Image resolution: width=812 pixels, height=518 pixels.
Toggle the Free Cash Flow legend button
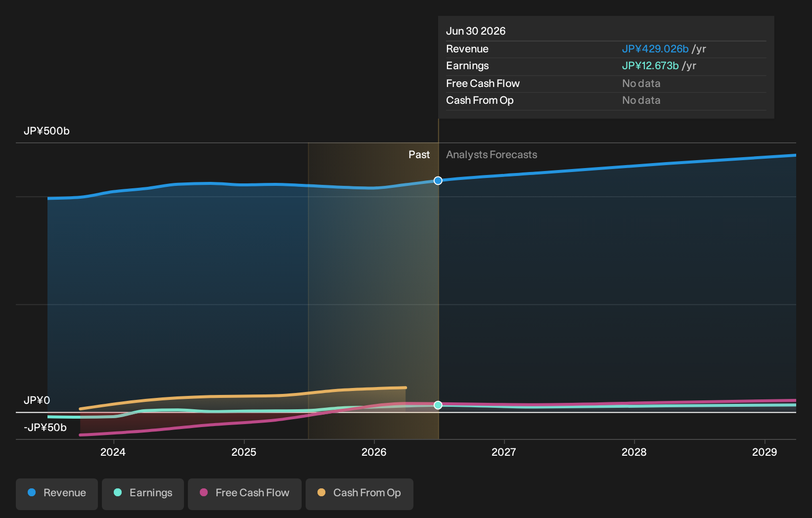(x=245, y=494)
